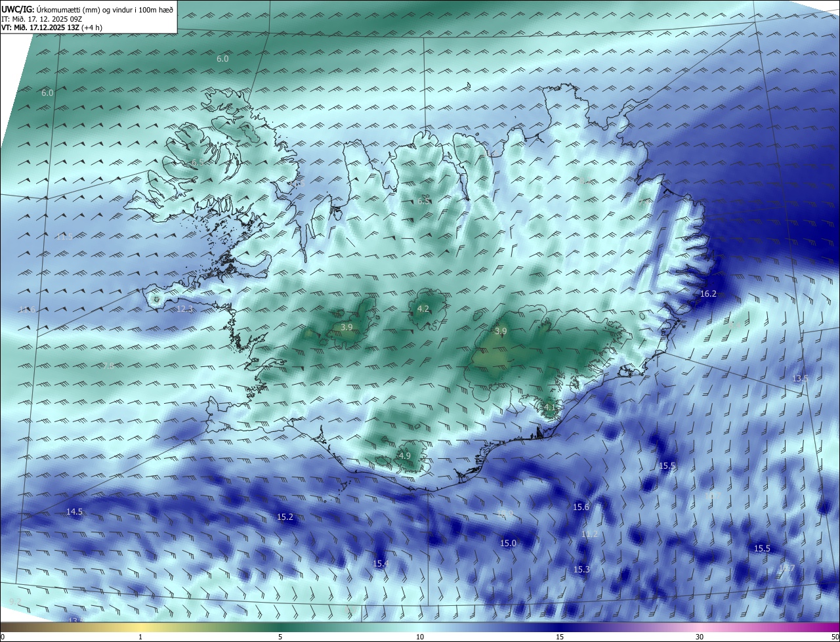840x642 pixels.
Task: Click the 11.6 value on the map
Action: [27, 309]
